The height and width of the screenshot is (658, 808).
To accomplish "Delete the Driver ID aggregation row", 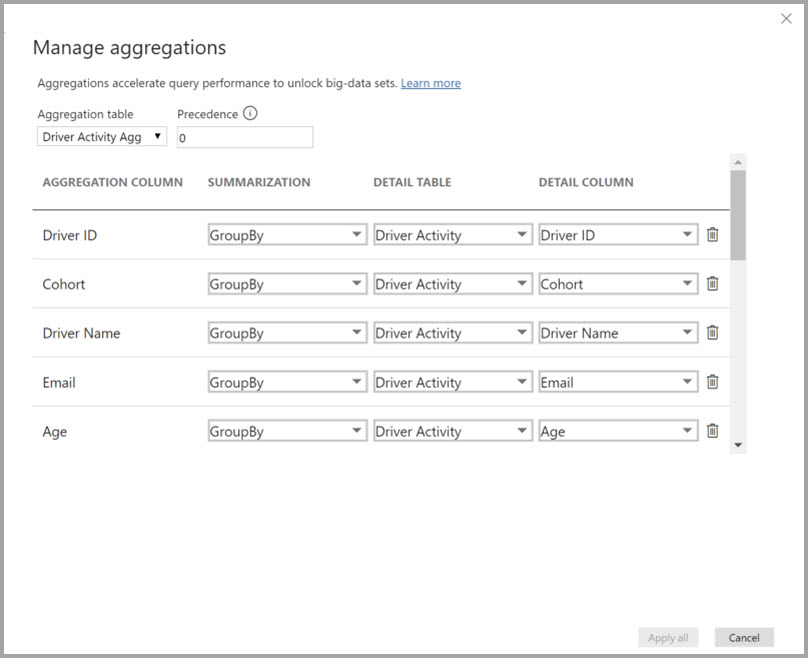I will pos(712,234).
